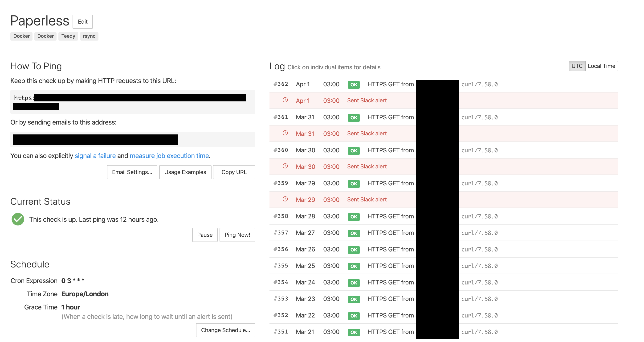This screenshot has height=342, width=644.
Task: Click the Mar 29 alert warning icon
Action: click(x=285, y=199)
